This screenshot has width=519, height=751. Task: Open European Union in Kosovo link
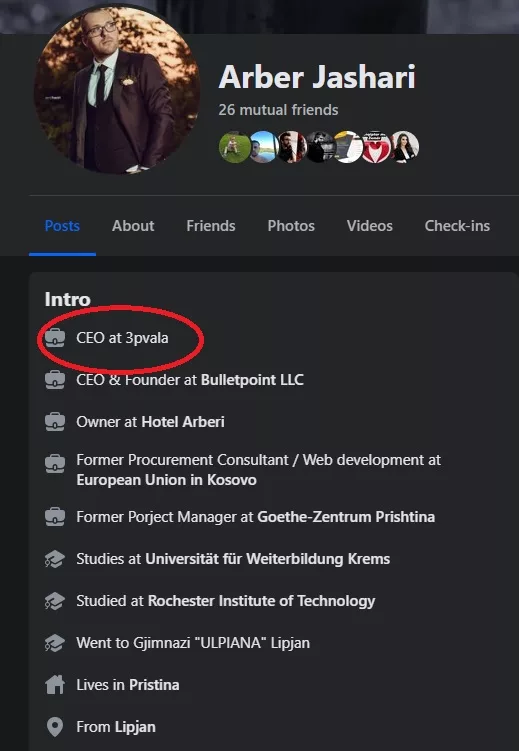pos(167,480)
